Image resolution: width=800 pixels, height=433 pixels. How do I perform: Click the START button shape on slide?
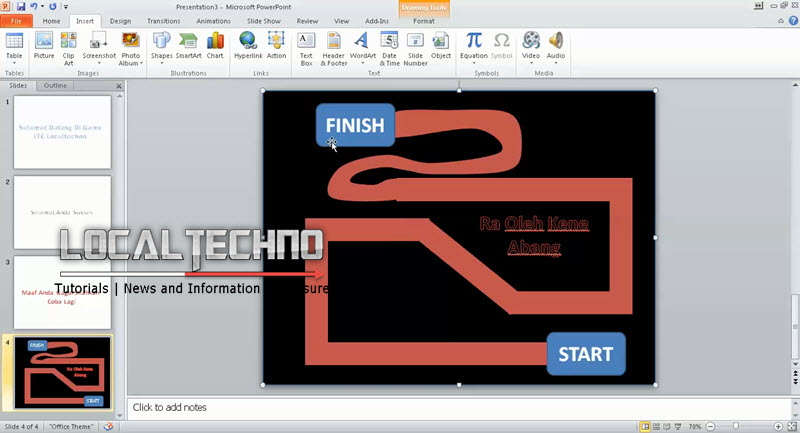[586, 354]
